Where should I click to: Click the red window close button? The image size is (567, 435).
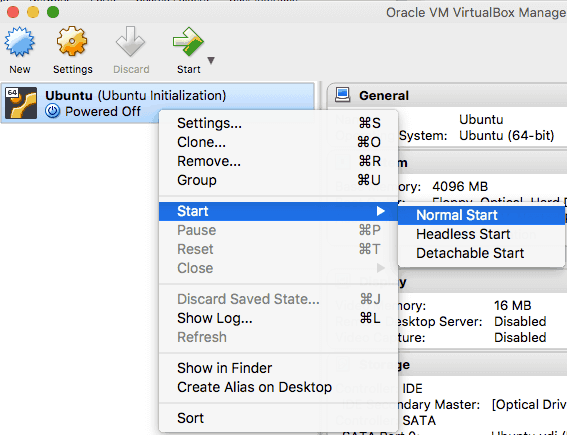coord(13,12)
